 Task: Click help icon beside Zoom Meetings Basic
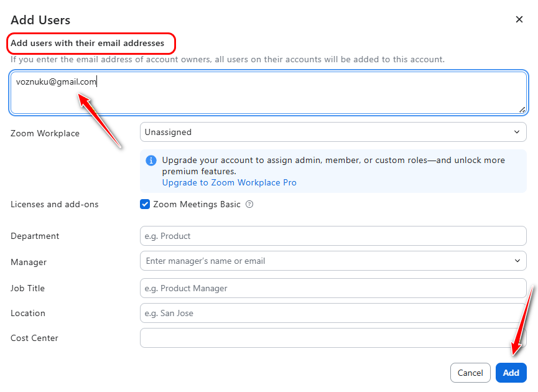(x=249, y=204)
